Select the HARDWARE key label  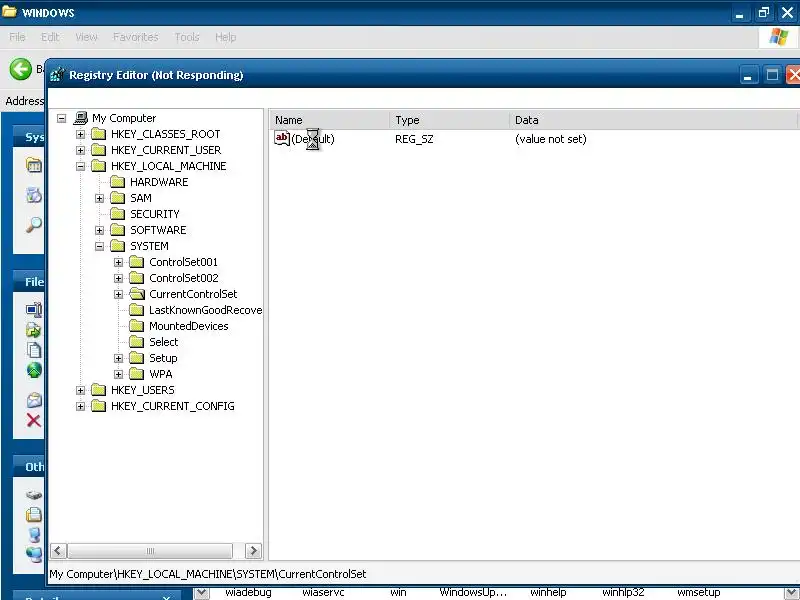pyautogui.click(x=159, y=182)
